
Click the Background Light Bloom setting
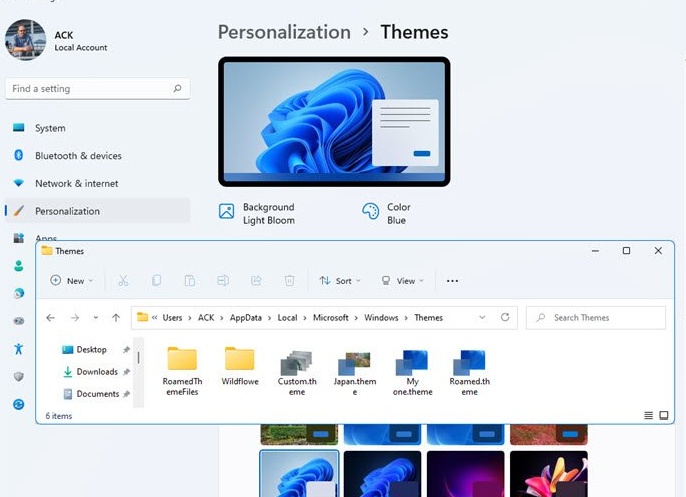coord(257,214)
